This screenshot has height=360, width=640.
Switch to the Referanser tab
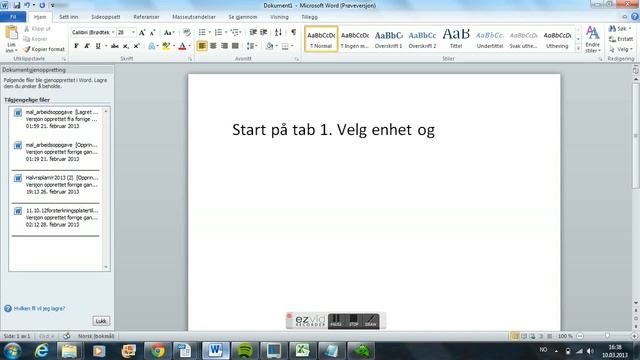tap(146, 17)
